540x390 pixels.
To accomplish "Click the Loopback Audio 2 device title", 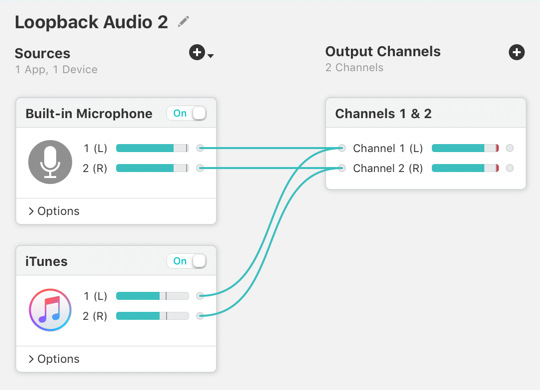I will pyautogui.click(x=91, y=22).
